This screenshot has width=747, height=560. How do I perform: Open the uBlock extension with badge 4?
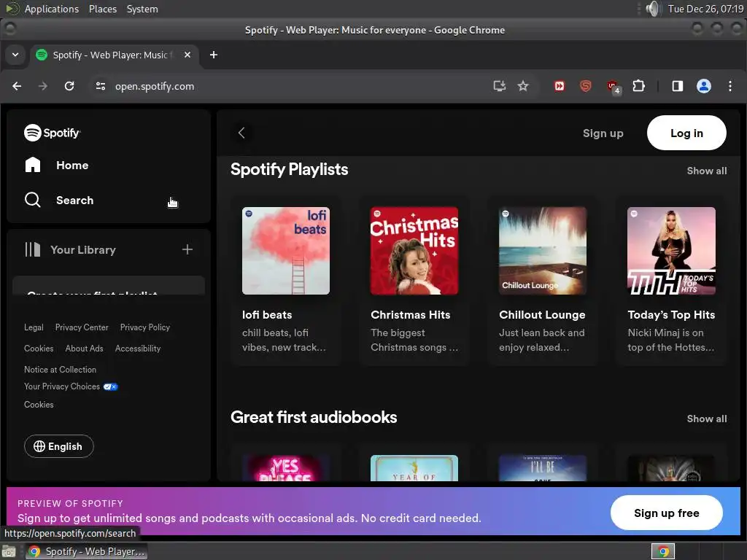click(x=614, y=87)
